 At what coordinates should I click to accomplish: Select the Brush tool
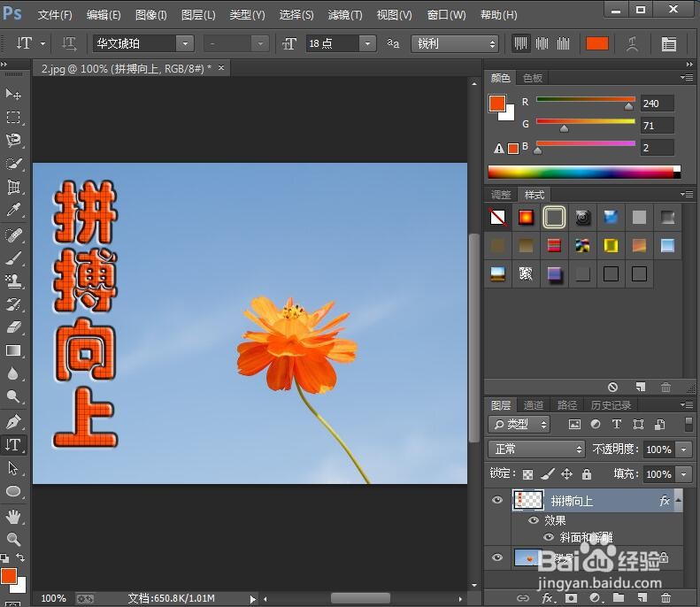point(13,257)
